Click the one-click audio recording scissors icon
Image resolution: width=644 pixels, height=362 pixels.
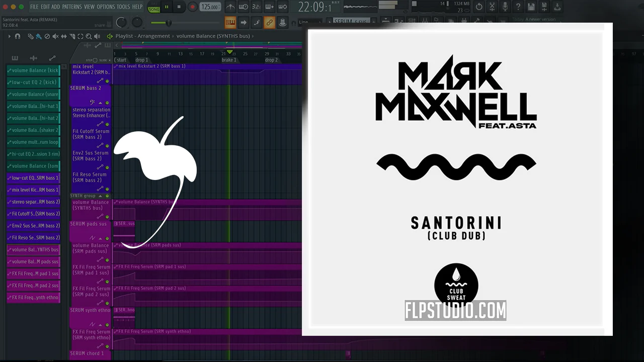coord(492,7)
